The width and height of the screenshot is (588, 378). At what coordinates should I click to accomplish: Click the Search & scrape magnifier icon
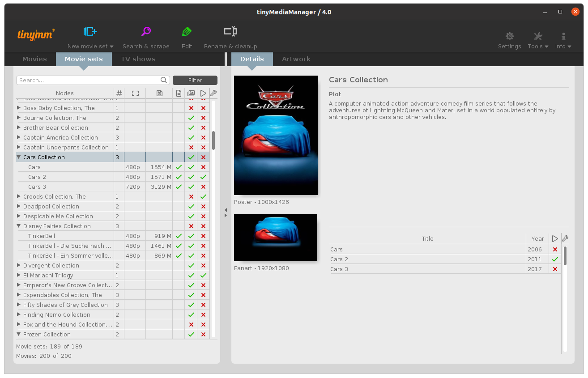pos(146,32)
